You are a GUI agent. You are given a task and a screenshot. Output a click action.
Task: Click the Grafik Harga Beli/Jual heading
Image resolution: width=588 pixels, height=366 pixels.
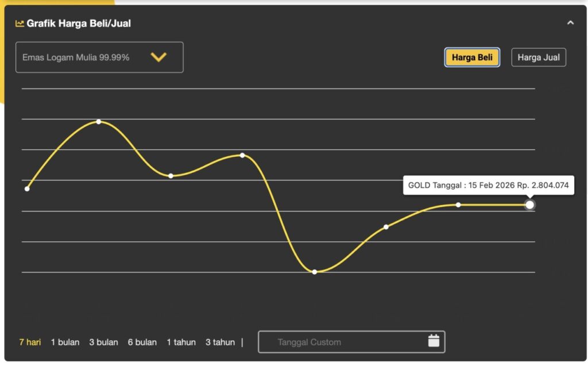click(79, 24)
